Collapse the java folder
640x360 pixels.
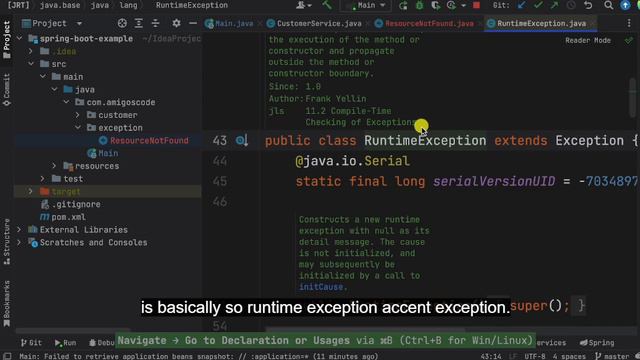54,89
